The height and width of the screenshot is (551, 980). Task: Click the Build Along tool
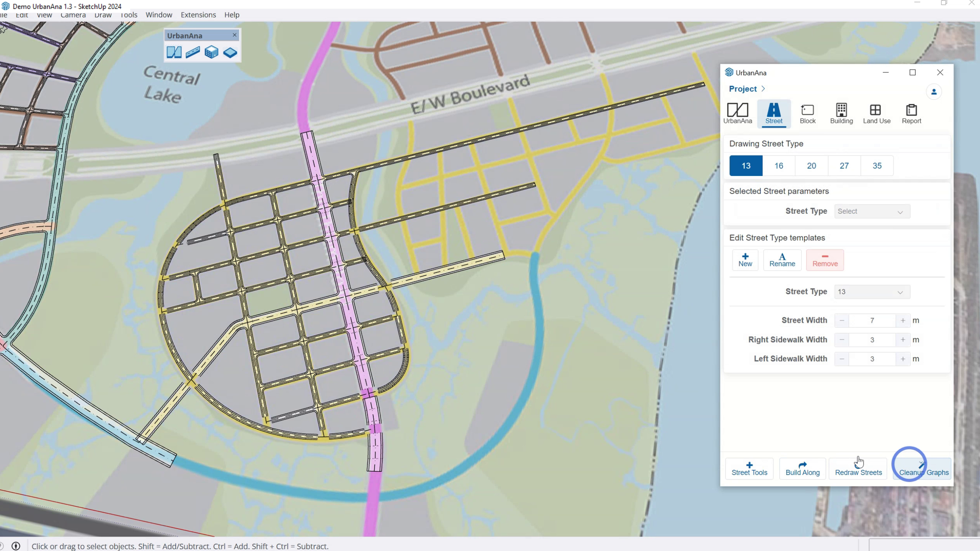tap(802, 468)
